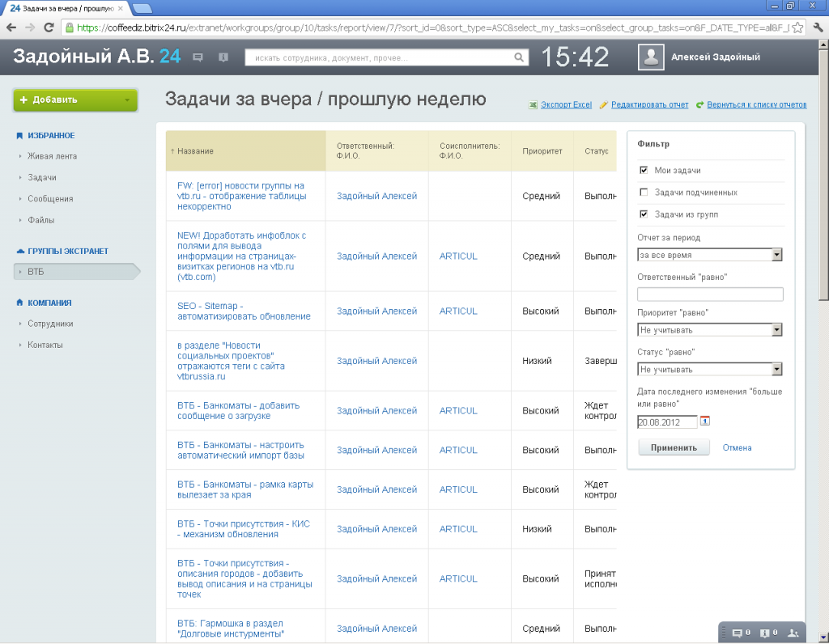Screen dimensions: 829x644
Task: Open a new browser tab
Action: (142, 8)
